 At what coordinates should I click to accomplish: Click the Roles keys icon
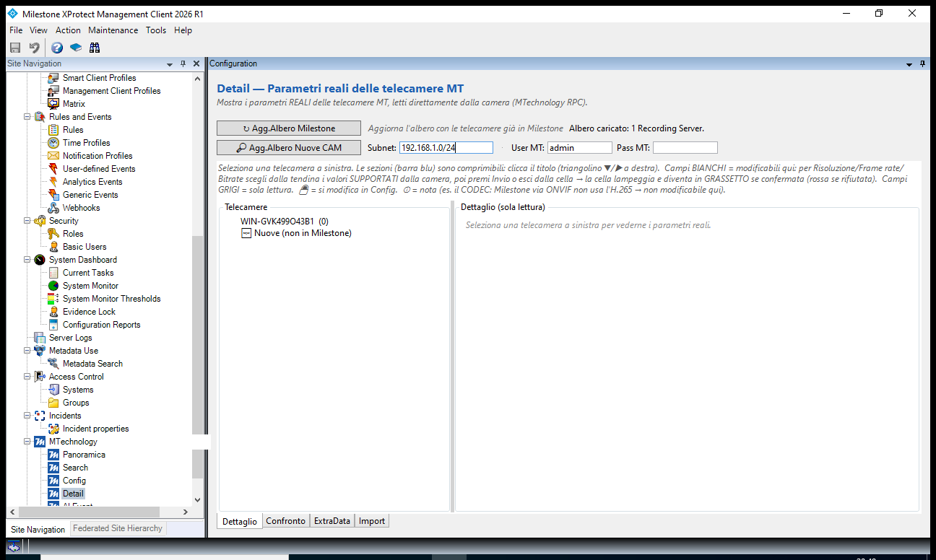coord(53,234)
